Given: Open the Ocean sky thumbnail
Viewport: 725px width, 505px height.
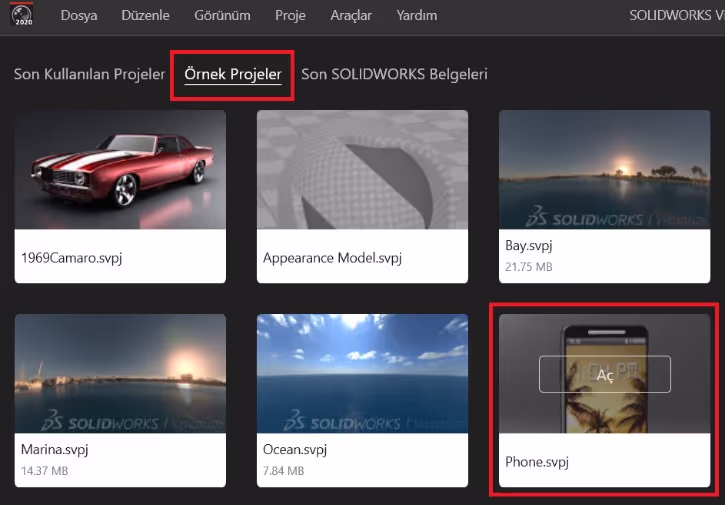Looking at the screenshot, I should click(x=362, y=374).
